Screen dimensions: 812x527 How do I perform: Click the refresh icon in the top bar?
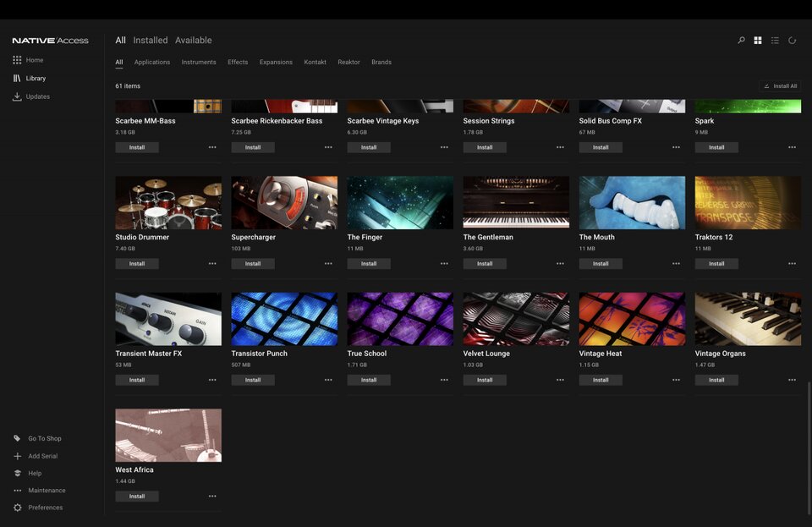792,40
